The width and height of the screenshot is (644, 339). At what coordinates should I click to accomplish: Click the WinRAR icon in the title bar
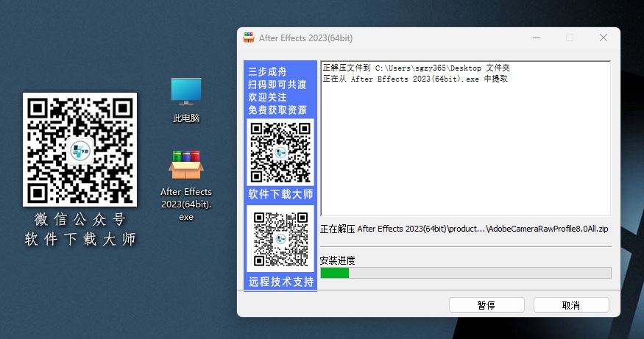point(249,38)
